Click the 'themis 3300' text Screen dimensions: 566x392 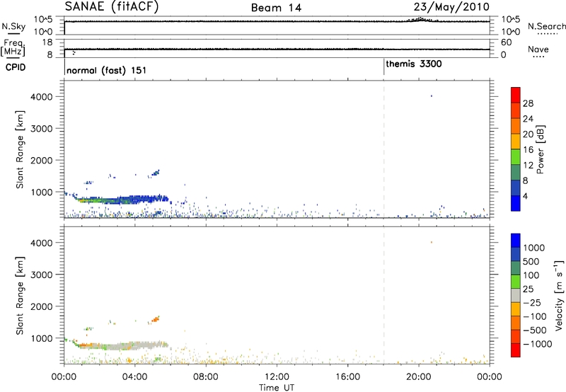[x=414, y=64]
